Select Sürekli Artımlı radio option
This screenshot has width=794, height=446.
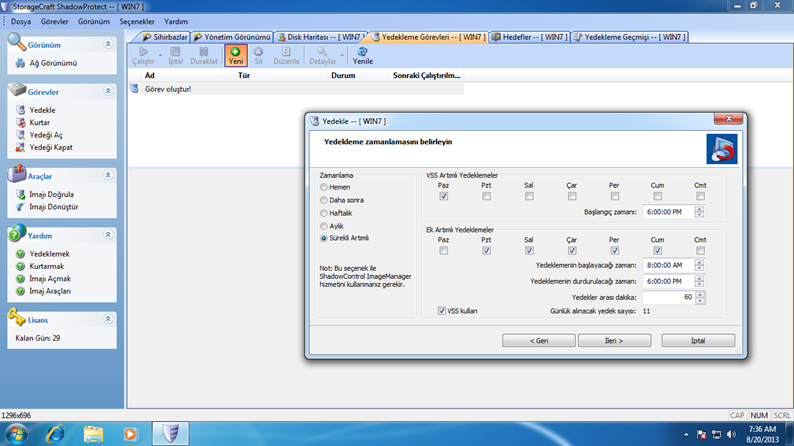coord(324,238)
